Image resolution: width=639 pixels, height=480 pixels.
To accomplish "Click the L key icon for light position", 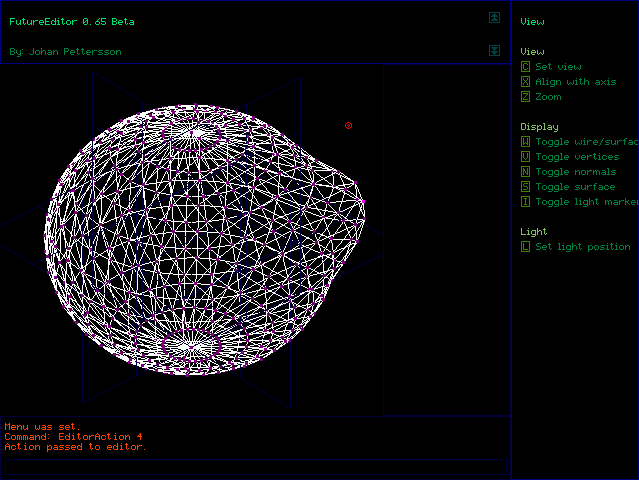I will (526, 247).
